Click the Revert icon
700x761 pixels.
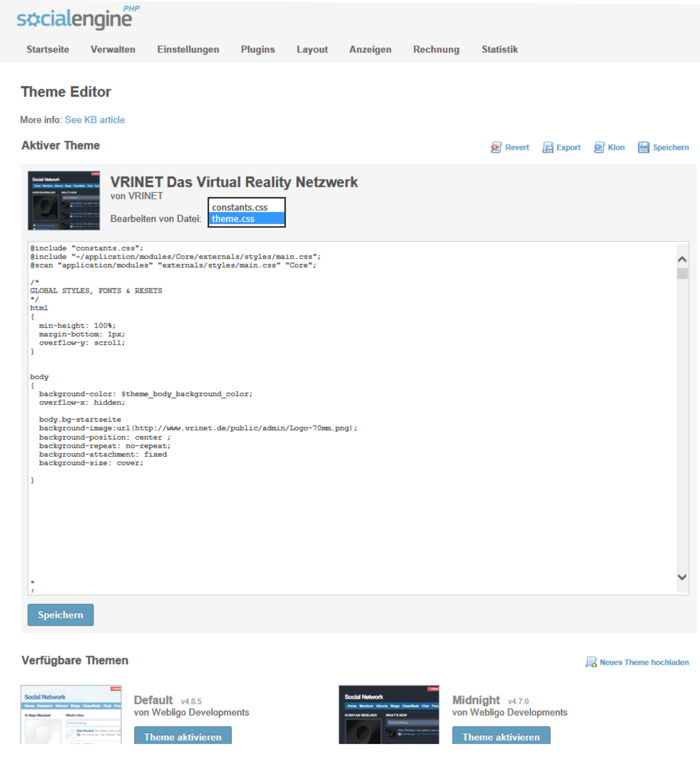point(496,147)
